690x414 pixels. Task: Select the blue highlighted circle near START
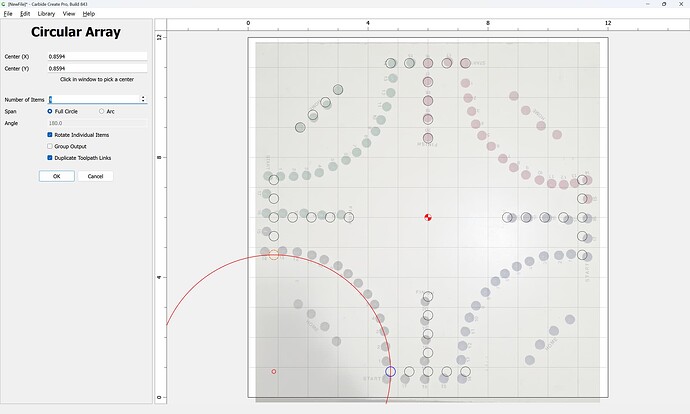tap(390, 372)
